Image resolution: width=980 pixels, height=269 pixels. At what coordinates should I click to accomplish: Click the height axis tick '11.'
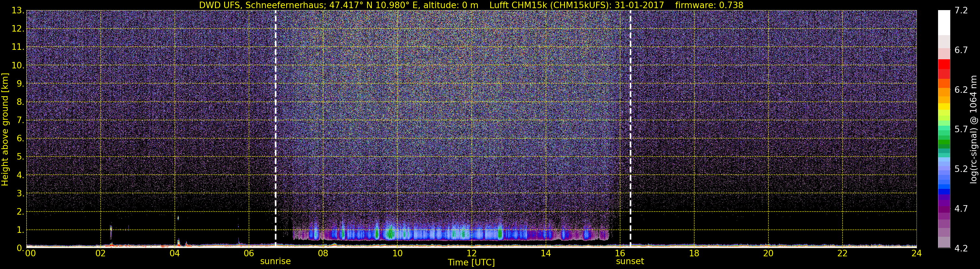18,47
